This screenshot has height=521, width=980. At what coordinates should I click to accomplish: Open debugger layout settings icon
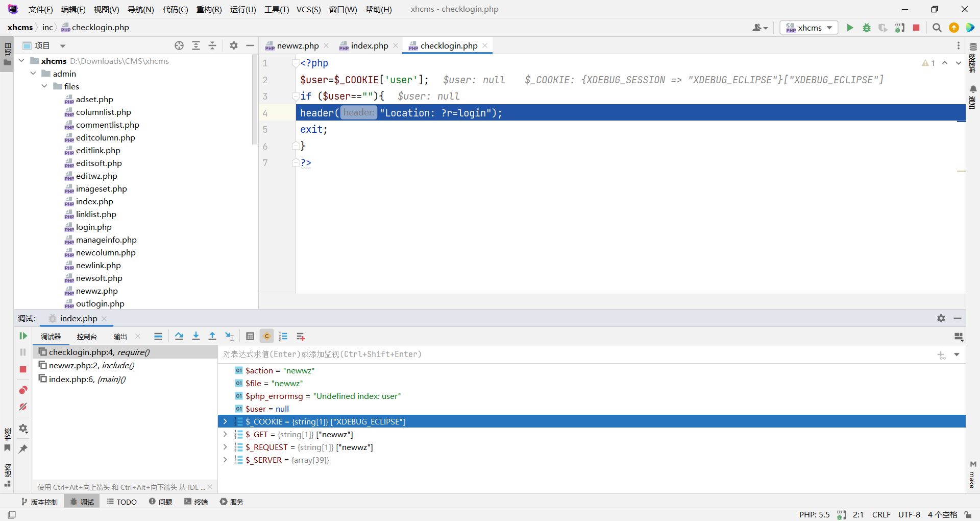coord(959,337)
